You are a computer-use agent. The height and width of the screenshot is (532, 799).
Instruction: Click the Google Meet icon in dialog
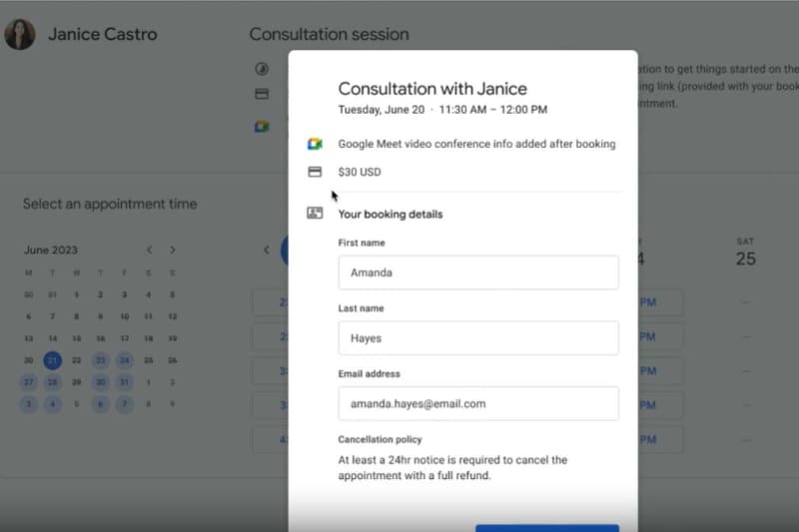click(x=315, y=144)
